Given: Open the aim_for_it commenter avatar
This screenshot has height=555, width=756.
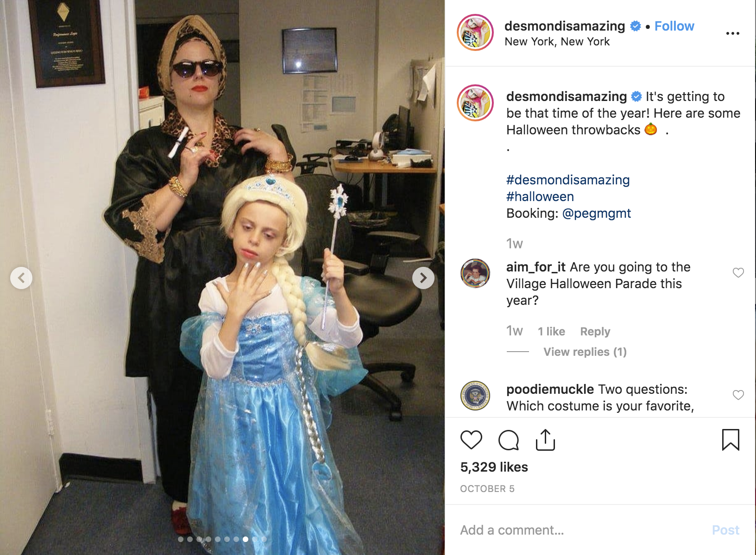Looking at the screenshot, I should point(475,273).
